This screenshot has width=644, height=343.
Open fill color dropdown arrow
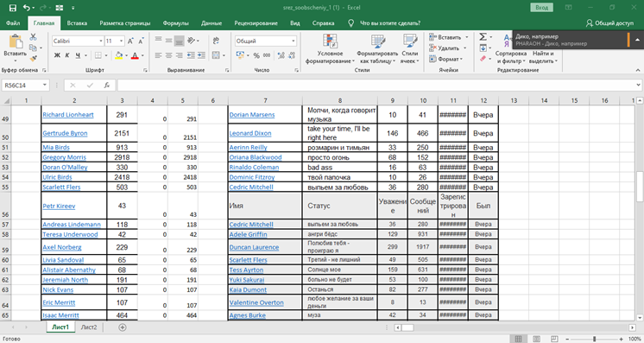[x=127, y=55]
